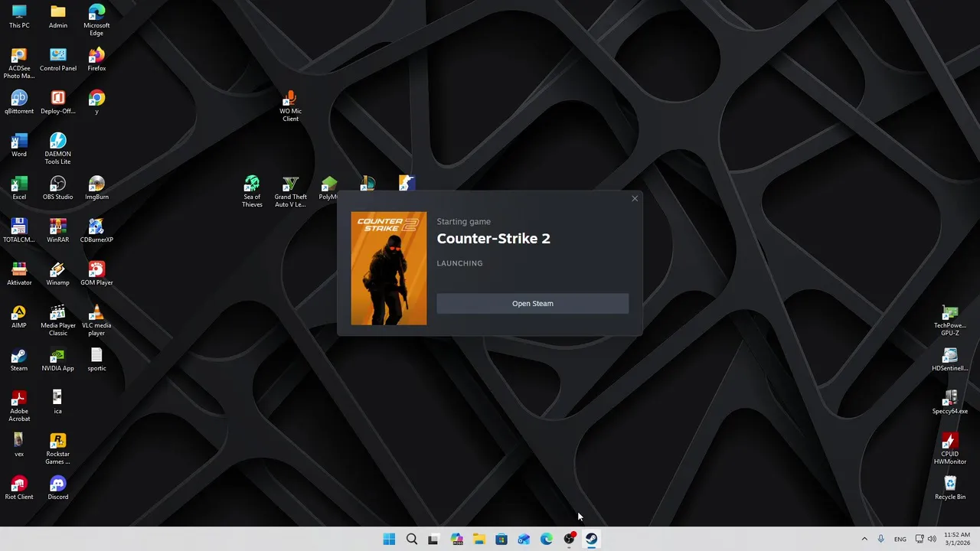Image resolution: width=980 pixels, height=551 pixels.
Task: Open File Explorer from the taskbar
Action: pos(479,539)
